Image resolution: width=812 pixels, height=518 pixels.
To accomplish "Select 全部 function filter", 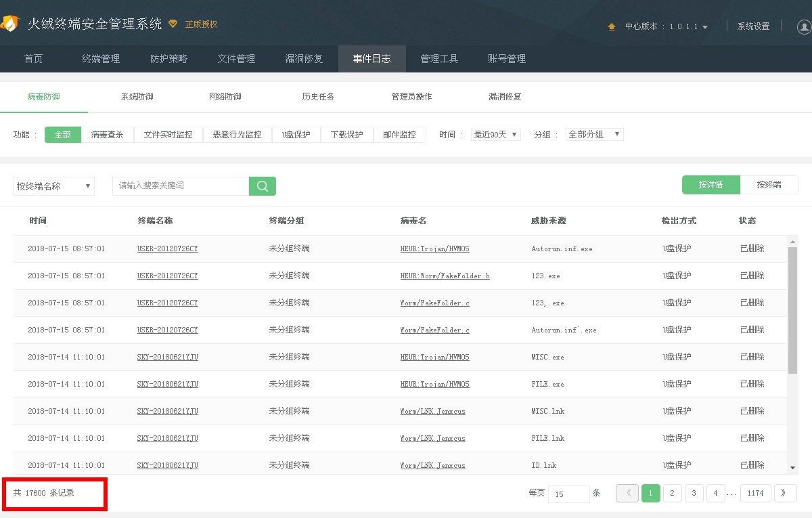I will coord(63,135).
